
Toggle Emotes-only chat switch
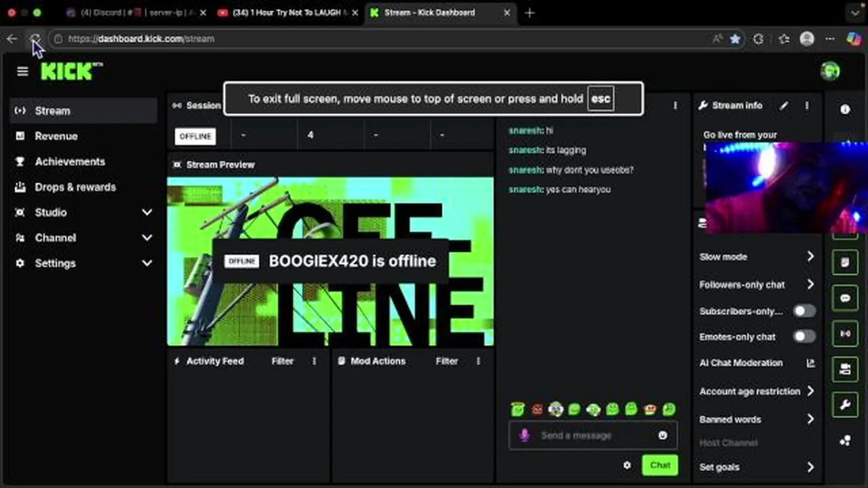[x=804, y=336]
